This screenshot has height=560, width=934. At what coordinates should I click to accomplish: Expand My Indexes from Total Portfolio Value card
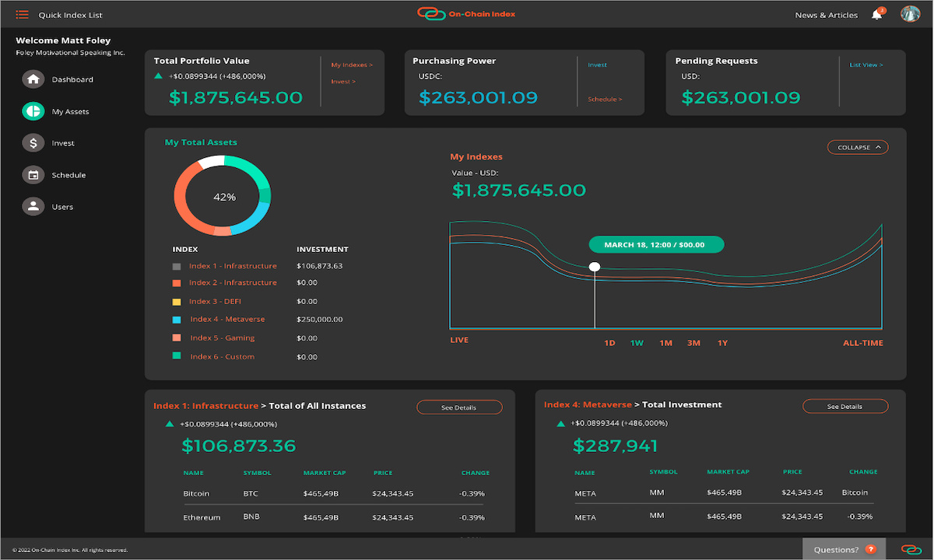tap(352, 65)
